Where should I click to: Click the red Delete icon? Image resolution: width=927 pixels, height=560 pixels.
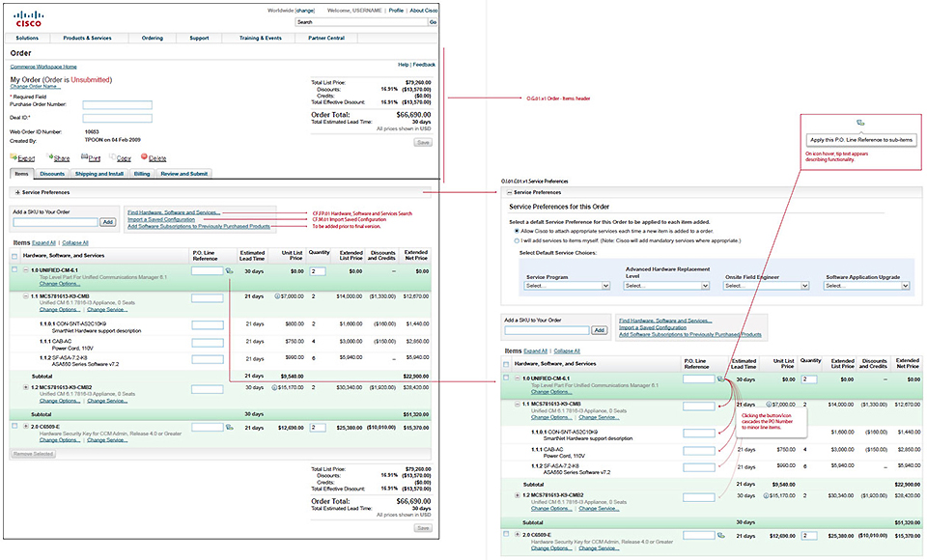145,156
